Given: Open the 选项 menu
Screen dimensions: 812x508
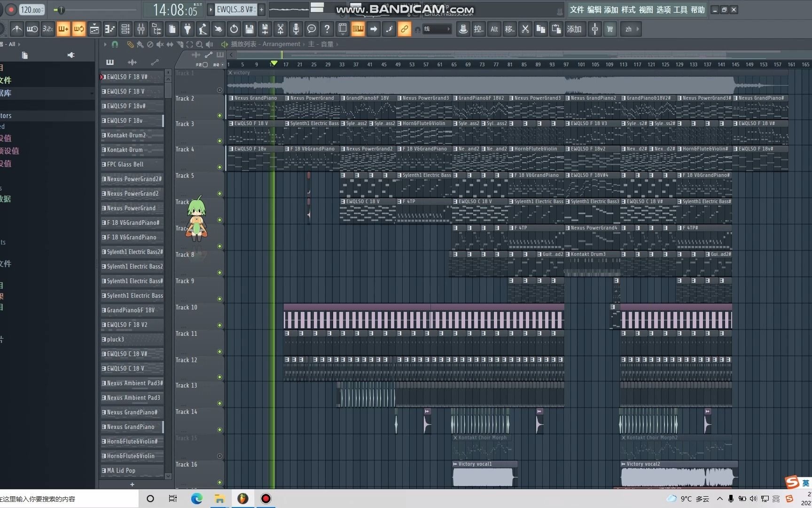Looking at the screenshot, I should click(664, 10).
